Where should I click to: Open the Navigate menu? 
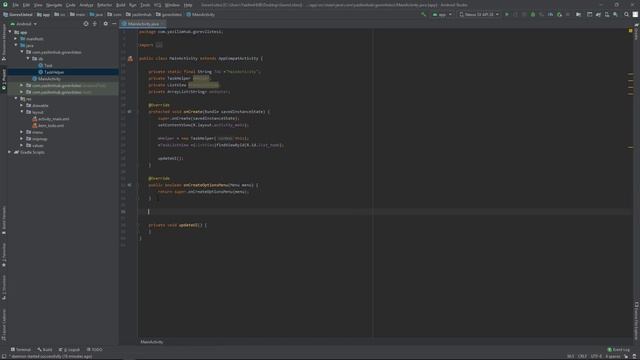tap(54, 5)
